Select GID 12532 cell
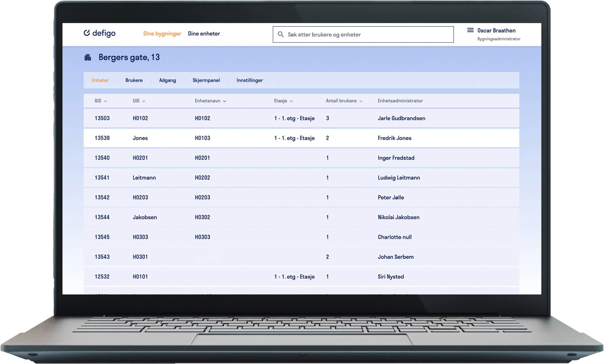 pos(102,277)
